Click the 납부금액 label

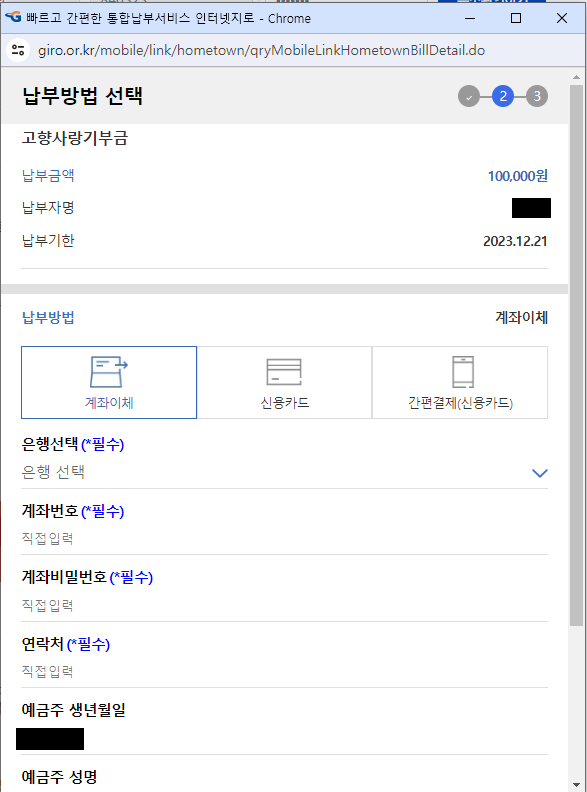(x=48, y=175)
